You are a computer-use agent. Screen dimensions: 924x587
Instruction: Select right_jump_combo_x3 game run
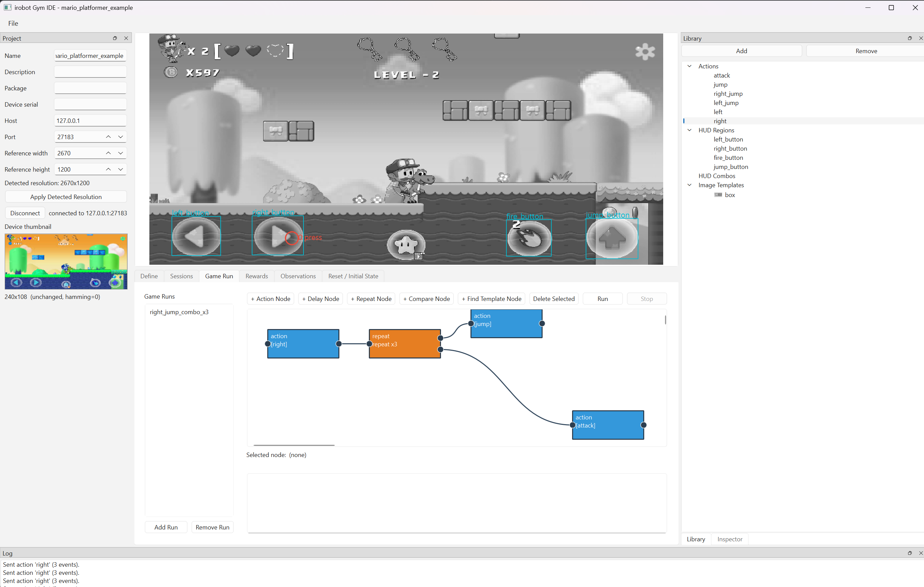click(179, 312)
